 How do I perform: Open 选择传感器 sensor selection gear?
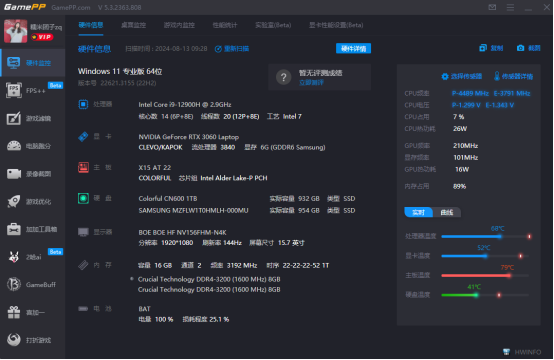point(461,76)
